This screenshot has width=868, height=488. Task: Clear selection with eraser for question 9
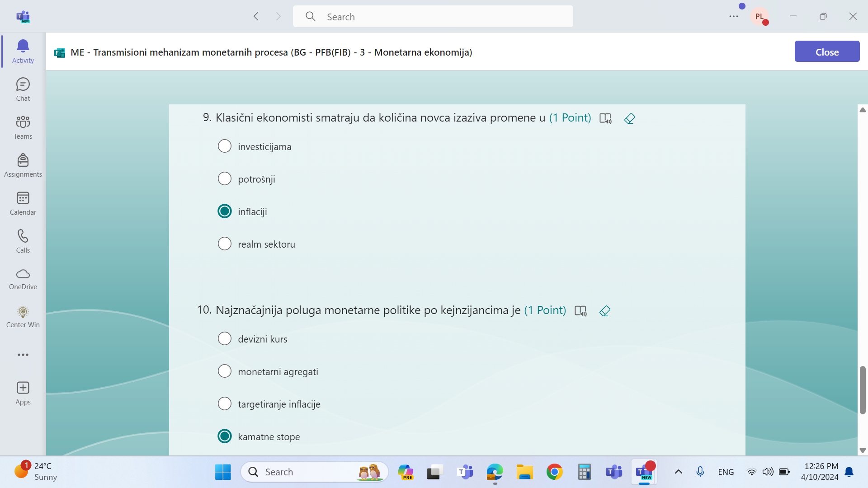630,118
